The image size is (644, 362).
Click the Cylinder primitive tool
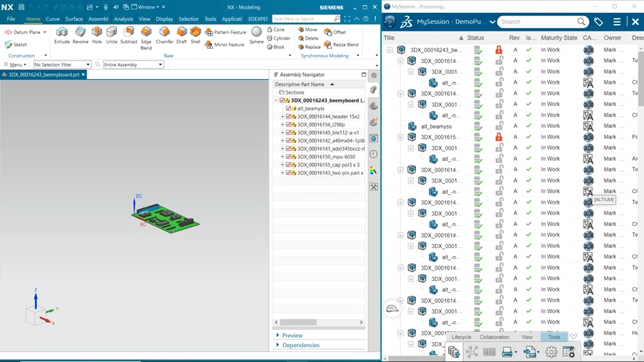(x=278, y=38)
